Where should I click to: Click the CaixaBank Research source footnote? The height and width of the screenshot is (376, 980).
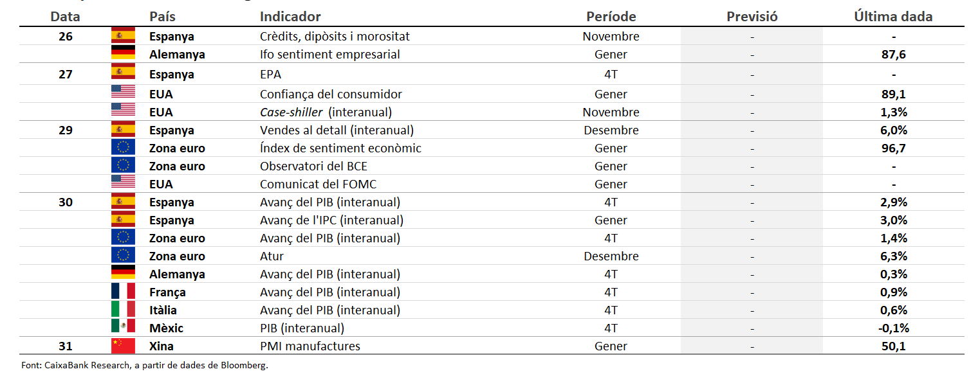pos(144,365)
